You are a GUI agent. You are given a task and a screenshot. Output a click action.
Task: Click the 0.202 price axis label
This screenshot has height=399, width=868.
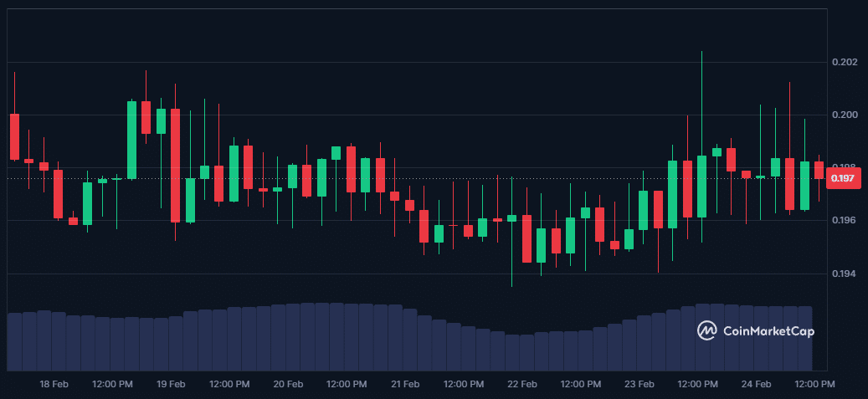tap(844, 62)
